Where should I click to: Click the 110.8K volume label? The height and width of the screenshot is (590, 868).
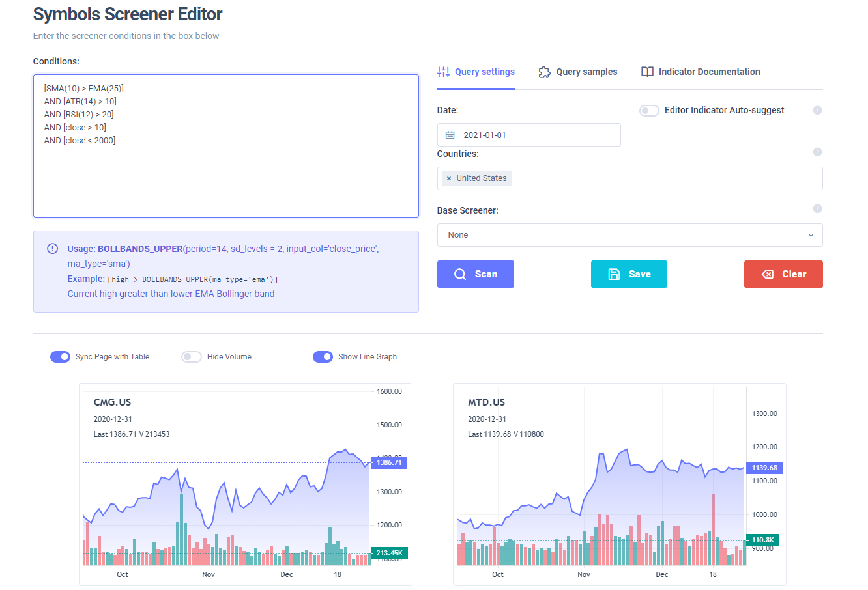pos(762,540)
